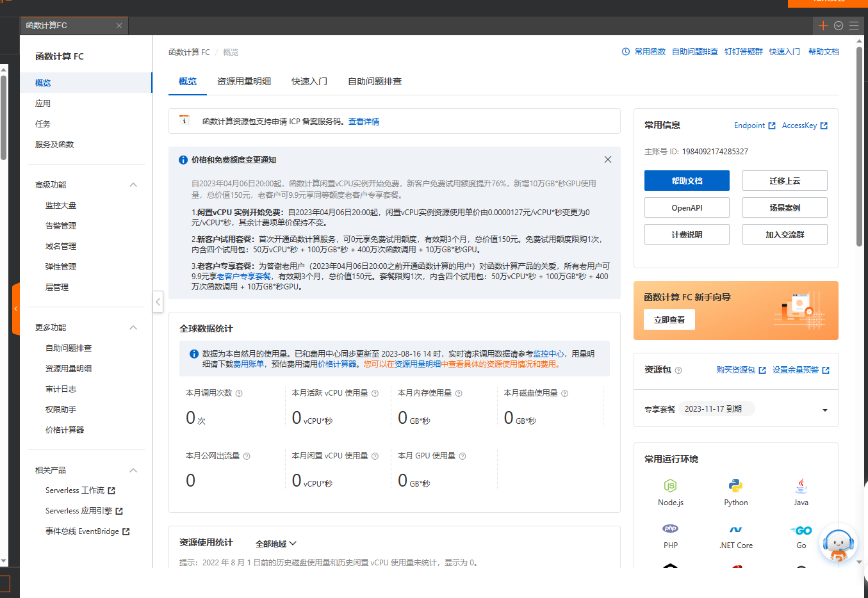The width and height of the screenshot is (868, 598).
Task: Click the clock icon beside 常用函数
Action: click(626, 52)
